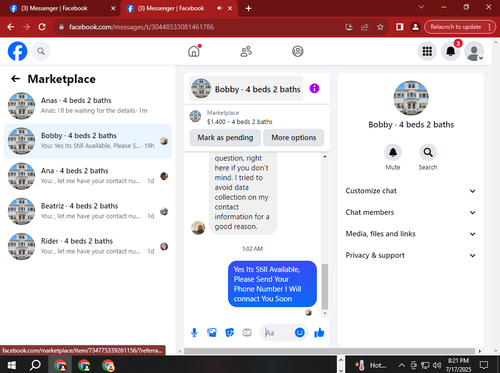Open the account profile avatar menu
The image size is (500, 373).
(474, 51)
